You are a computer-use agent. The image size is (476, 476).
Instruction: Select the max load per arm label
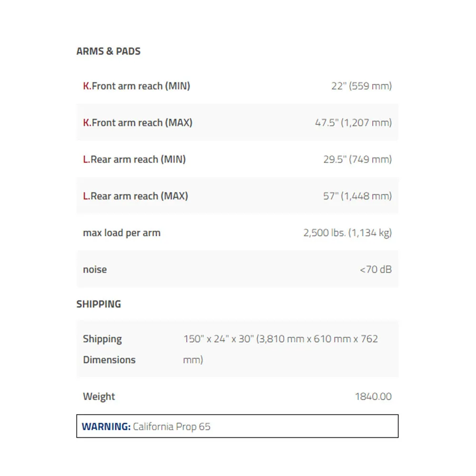(x=122, y=233)
